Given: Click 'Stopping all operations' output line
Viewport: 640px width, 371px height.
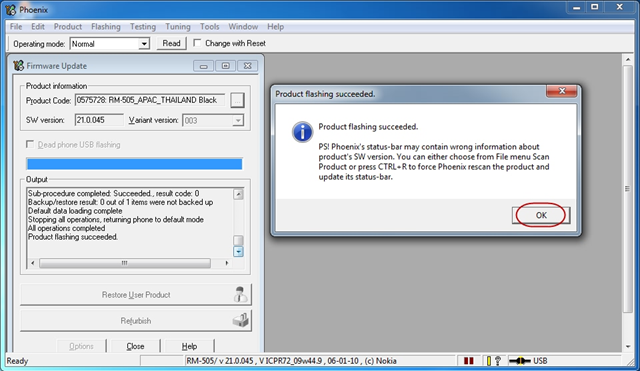Looking at the screenshot, I should pos(116,219).
